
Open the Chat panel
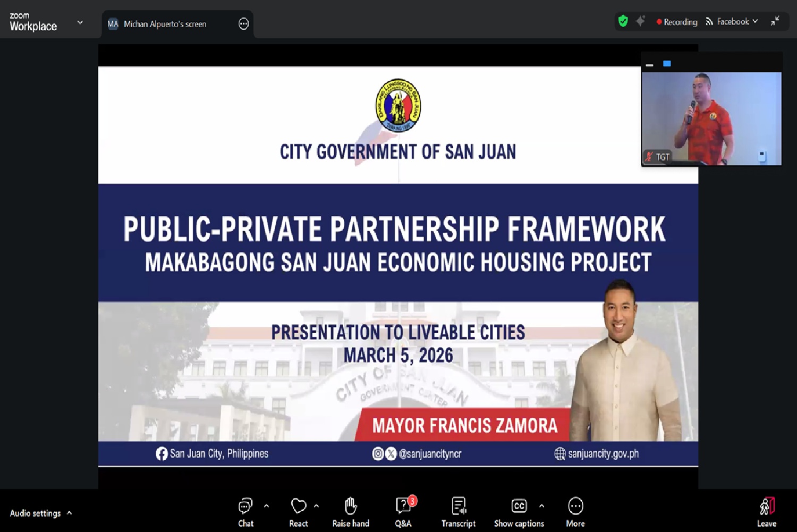point(245,512)
